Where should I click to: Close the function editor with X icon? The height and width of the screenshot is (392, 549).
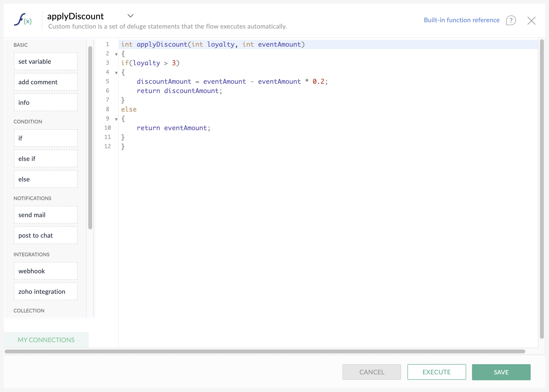tap(531, 21)
